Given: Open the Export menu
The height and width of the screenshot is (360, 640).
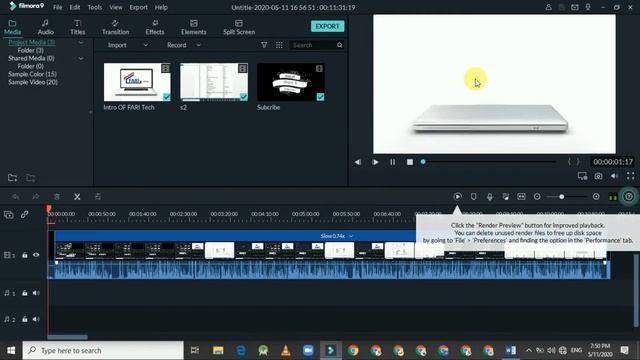Looking at the screenshot, I should pyautogui.click(x=138, y=7).
